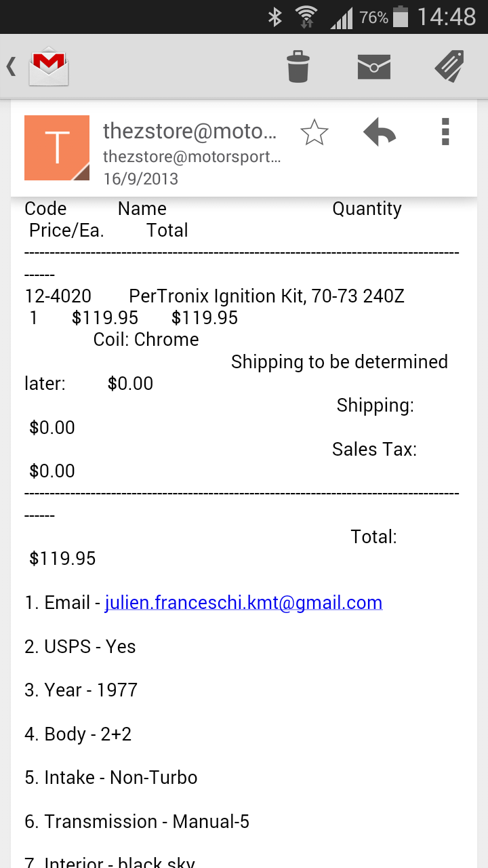Open julien.franceschi.kmt@gmail.com email link
The image size is (488, 868).
pos(243,603)
